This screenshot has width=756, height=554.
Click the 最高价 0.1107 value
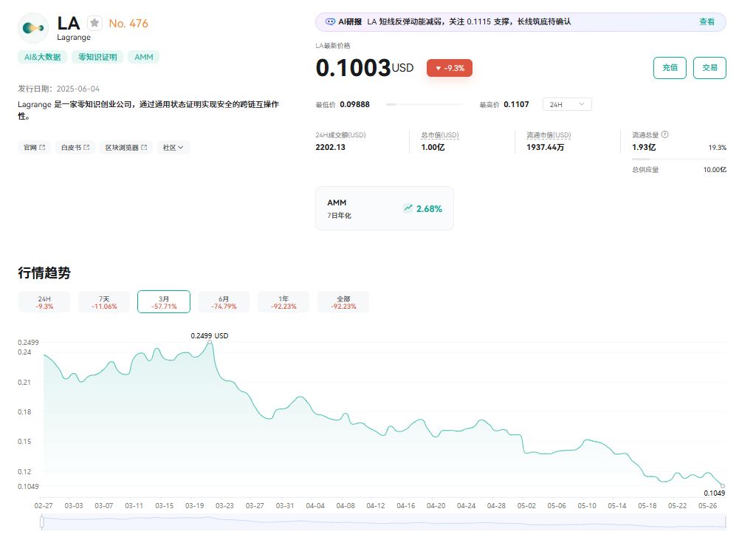pos(516,104)
